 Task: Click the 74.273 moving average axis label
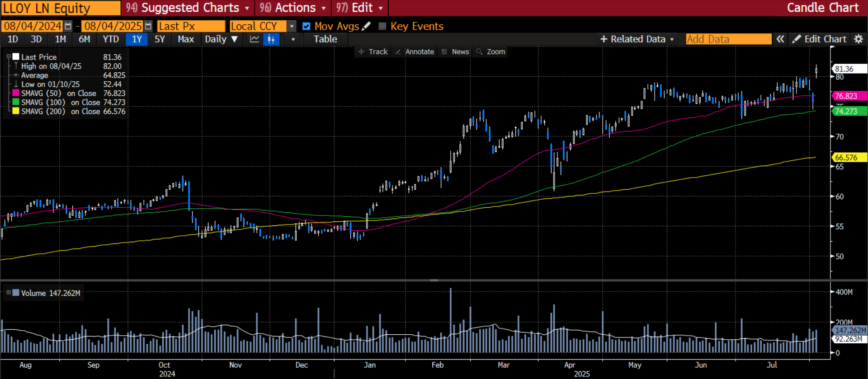pos(849,111)
